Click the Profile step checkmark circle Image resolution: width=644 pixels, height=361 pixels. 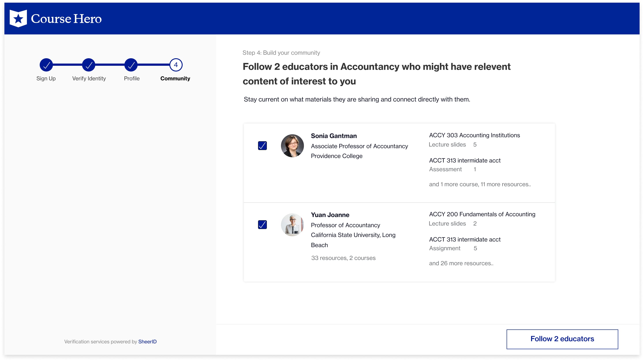131,65
